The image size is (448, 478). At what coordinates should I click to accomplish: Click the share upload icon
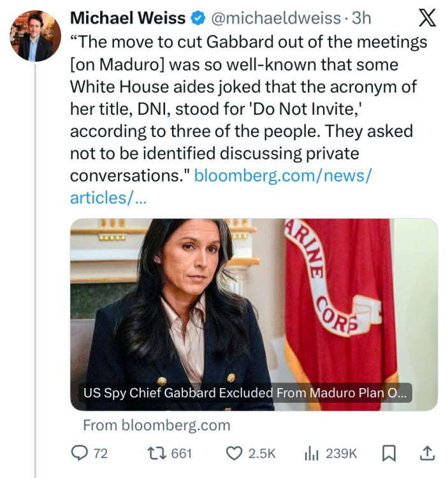[427, 453]
